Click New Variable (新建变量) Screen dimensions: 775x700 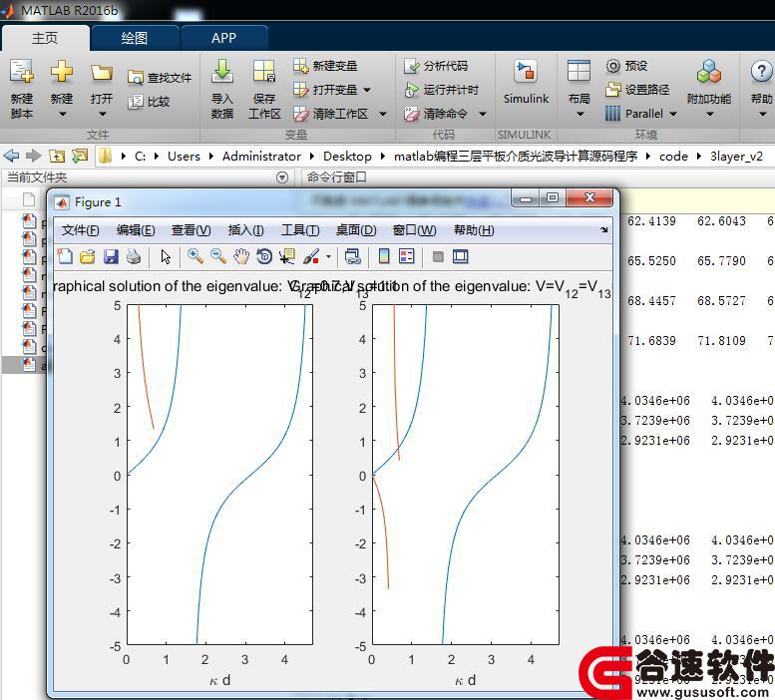(325, 66)
